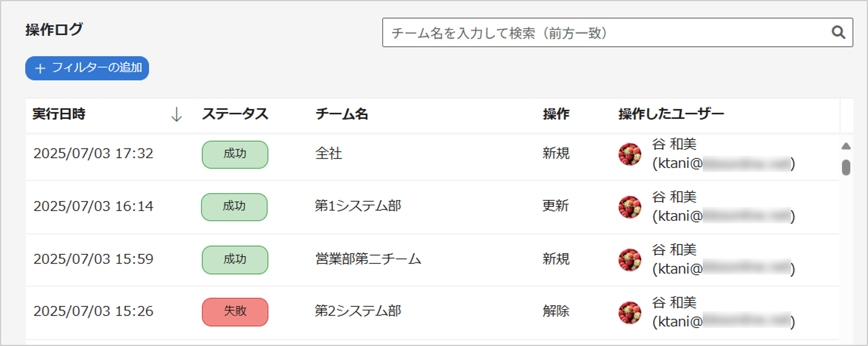Click strawberry avatar in the 営業部第二チーム row
868x346 pixels.
629,260
